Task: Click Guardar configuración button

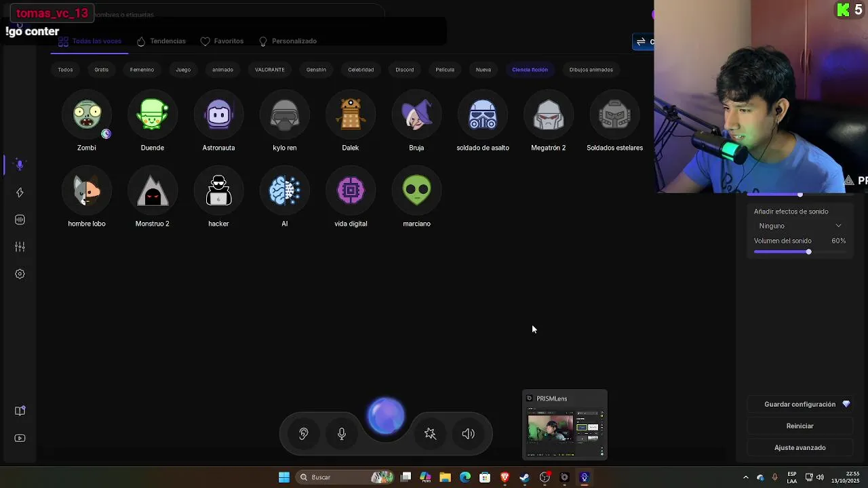Action: [x=800, y=405]
